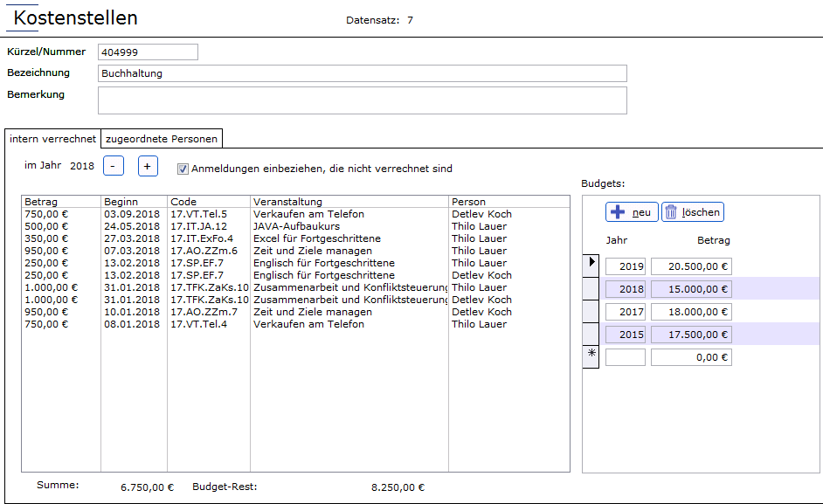823x504 pixels.
Task: Increase the year with plus button
Action: point(148,166)
